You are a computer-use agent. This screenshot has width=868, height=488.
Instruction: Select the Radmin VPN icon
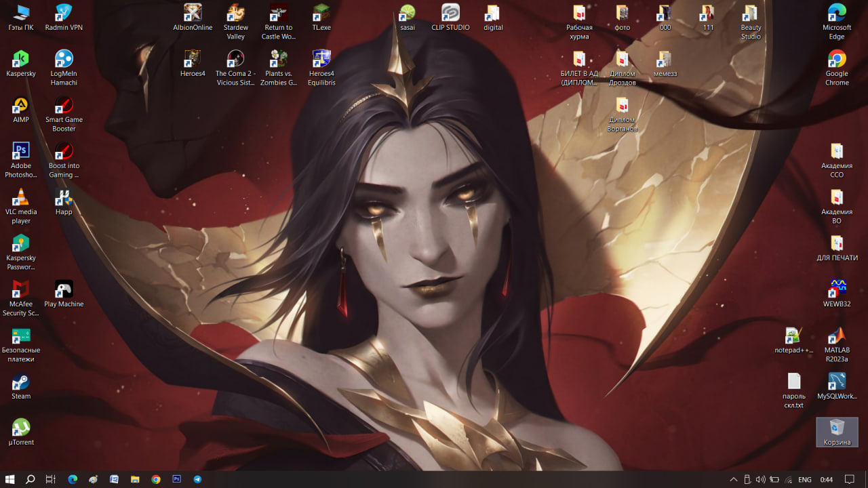point(64,14)
